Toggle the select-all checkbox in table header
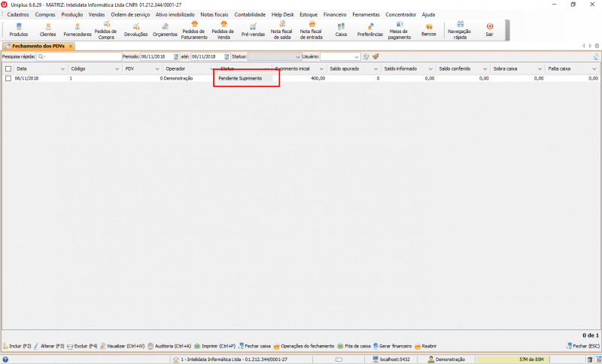The width and height of the screenshot is (602, 364). (x=8, y=68)
